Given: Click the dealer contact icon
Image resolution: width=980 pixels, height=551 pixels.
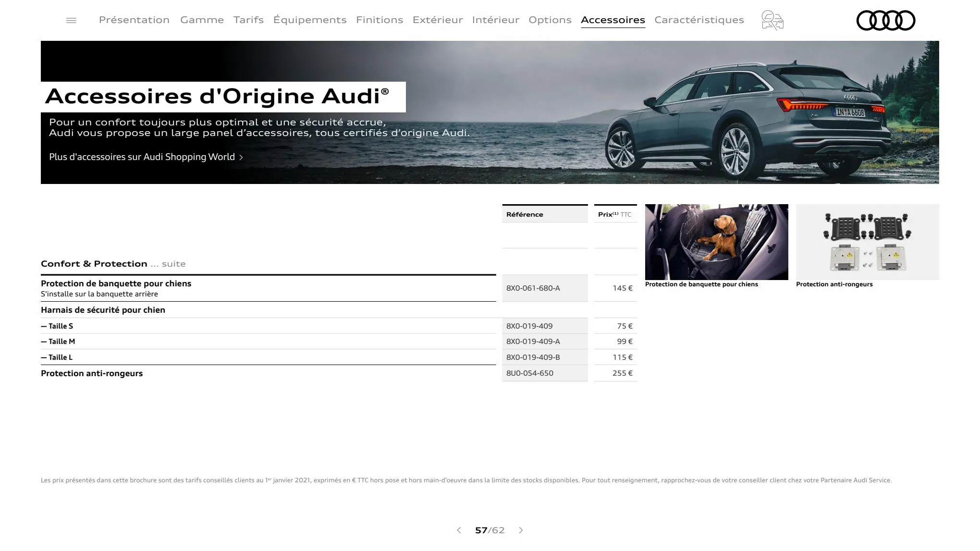Looking at the screenshot, I should tap(772, 20).
